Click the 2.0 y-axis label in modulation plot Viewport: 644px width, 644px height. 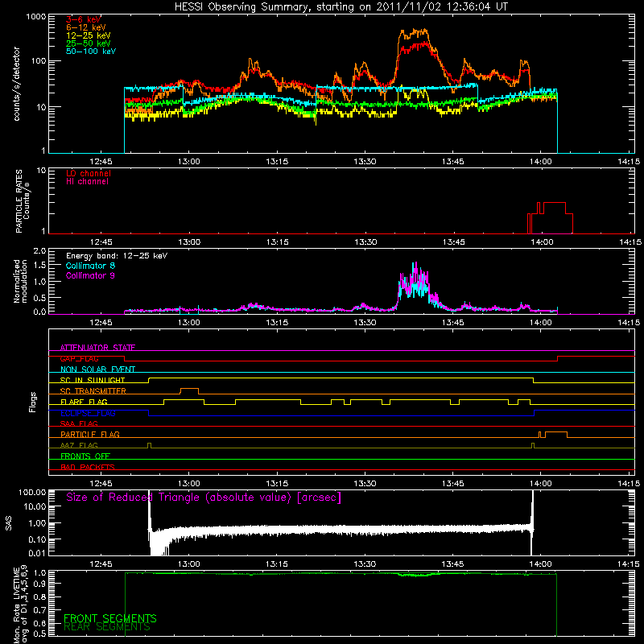tap(39, 251)
